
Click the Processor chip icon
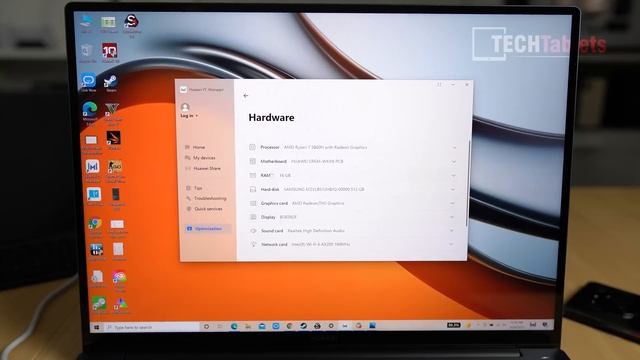(x=253, y=147)
